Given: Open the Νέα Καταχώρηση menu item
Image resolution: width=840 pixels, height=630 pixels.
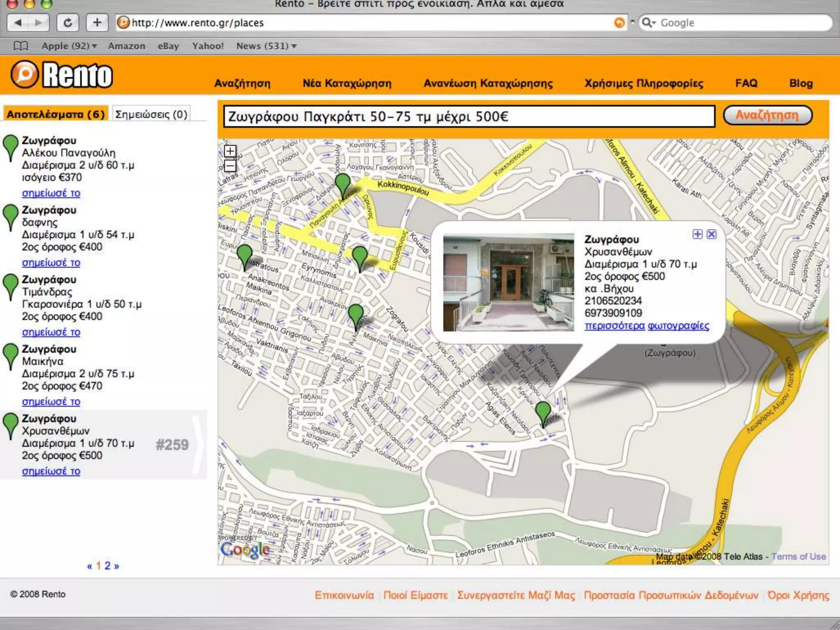Looking at the screenshot, I should (x=347, y=83).
